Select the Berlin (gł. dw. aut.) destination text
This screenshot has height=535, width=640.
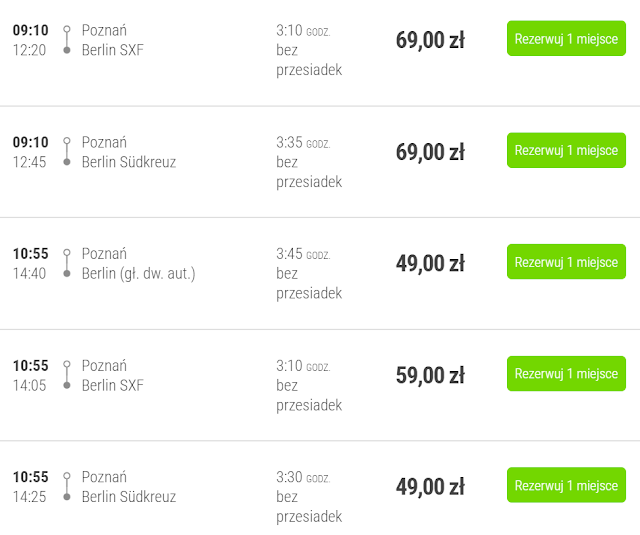(138, 273)
